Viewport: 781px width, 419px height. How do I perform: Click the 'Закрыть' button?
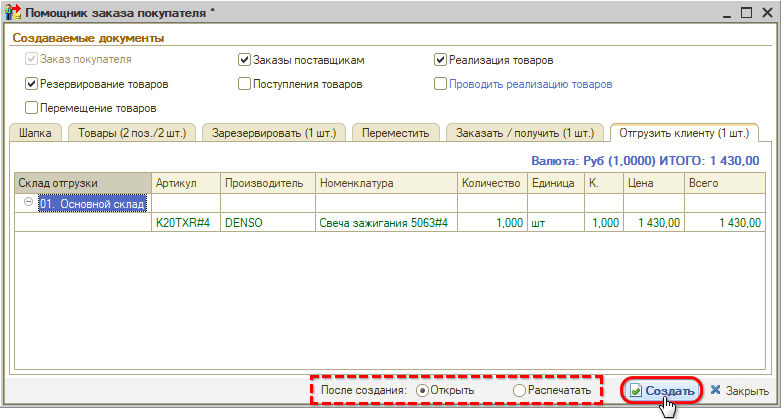[740, 391]
